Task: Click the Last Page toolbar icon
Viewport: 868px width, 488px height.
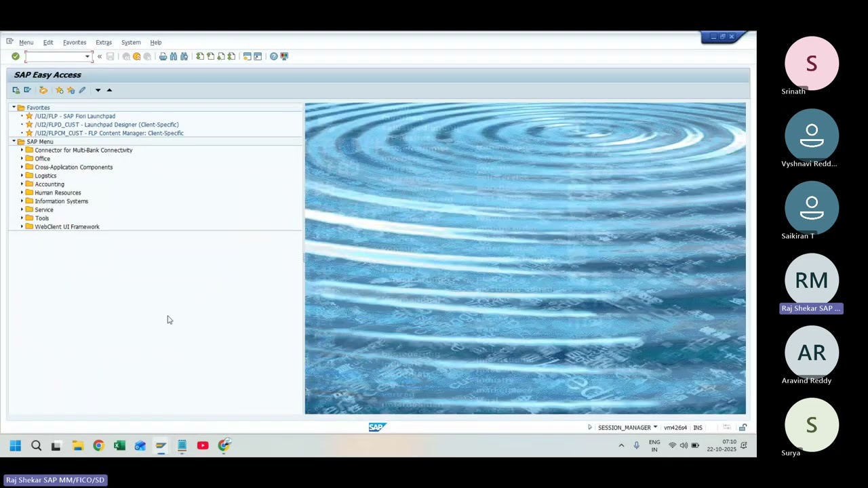Action: coord(231,56)
